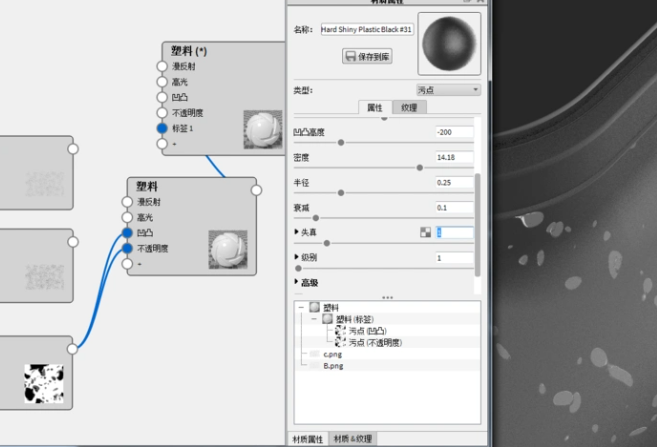Click the 污点 (不透明度) texture icon in tree
This screenshot has height=447, width=657.
pyautogui.click(x=341, y=343)
